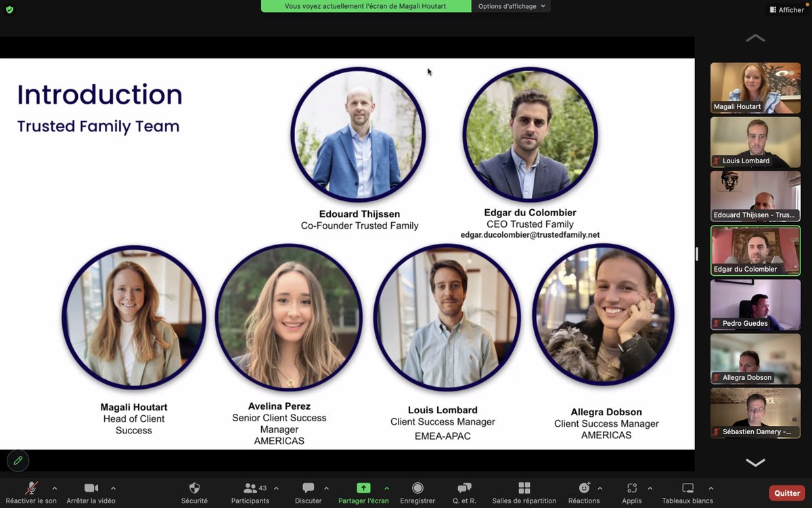Click the Trusted Family Team subtitle
Image resolution: width=812 pixels, height=508 pixels.
tap(98, 127)
